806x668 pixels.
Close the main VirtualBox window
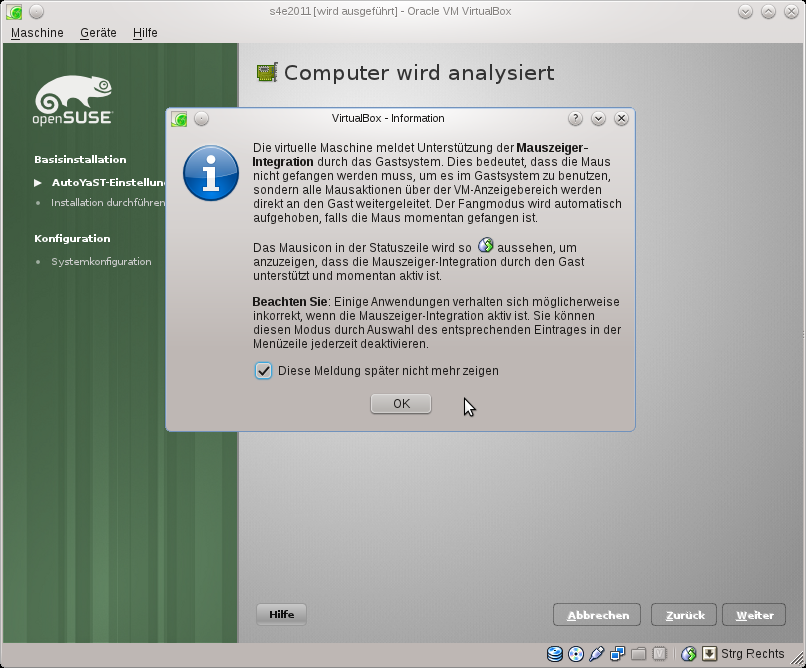coord(792,11)
